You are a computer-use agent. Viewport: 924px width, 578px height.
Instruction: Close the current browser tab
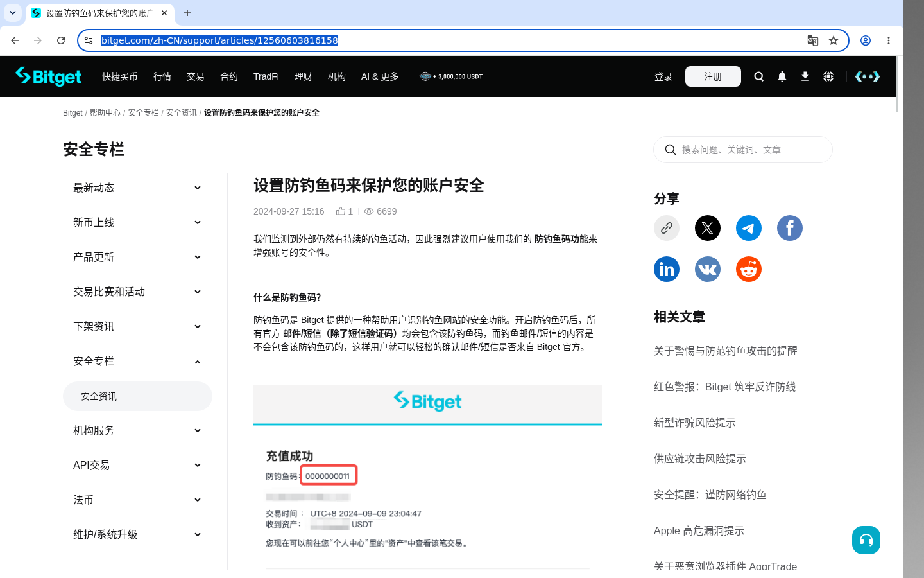tap(164, 13)
